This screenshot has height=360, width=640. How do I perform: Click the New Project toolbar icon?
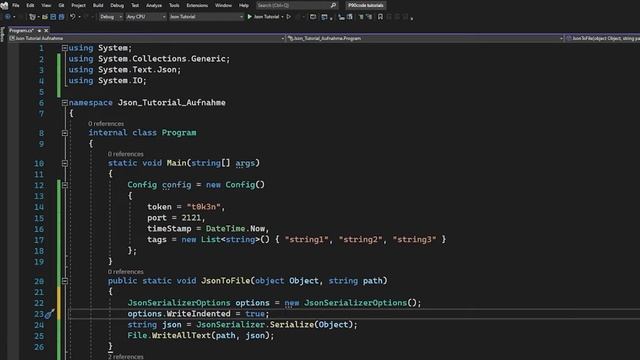(32, 17)
